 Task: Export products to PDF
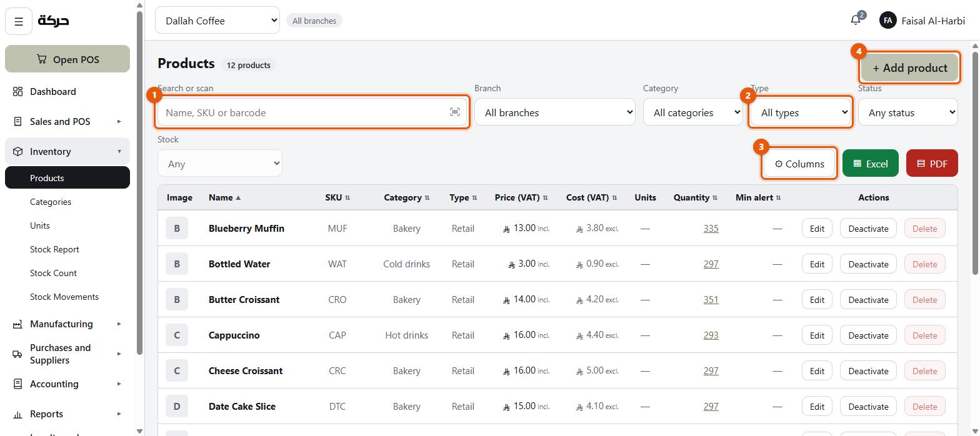pos(932,164)
